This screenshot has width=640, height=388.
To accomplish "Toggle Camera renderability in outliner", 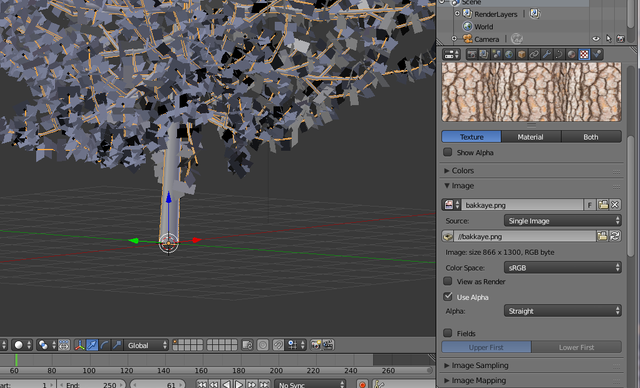I will 621,39.
